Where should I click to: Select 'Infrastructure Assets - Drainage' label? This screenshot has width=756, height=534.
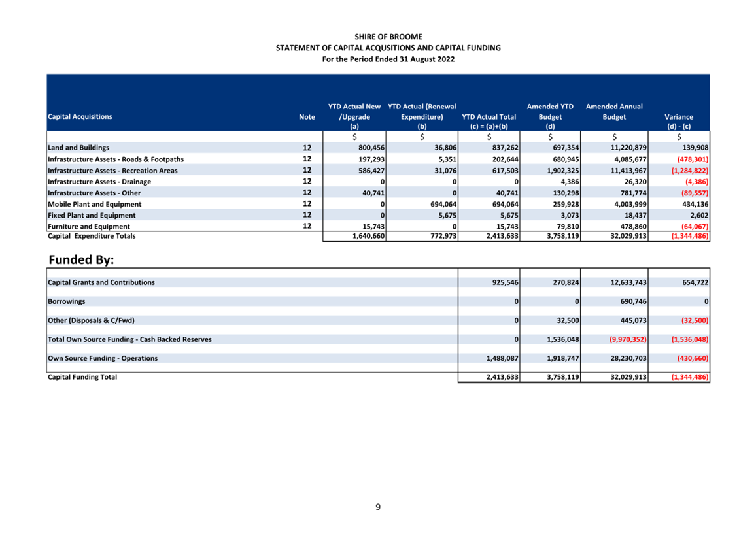(99, 182)
